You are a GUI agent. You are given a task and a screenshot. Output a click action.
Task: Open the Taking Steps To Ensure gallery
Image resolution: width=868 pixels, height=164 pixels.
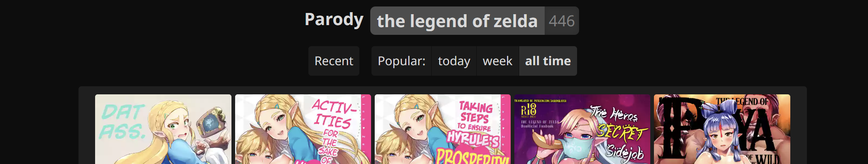443,129
